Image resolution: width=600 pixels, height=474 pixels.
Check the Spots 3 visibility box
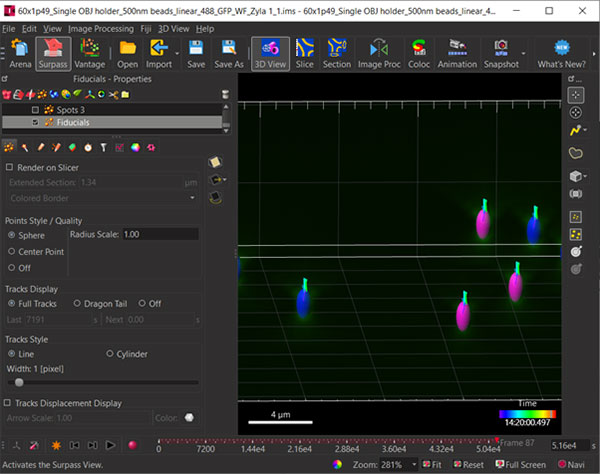click(x=35, y=110)
